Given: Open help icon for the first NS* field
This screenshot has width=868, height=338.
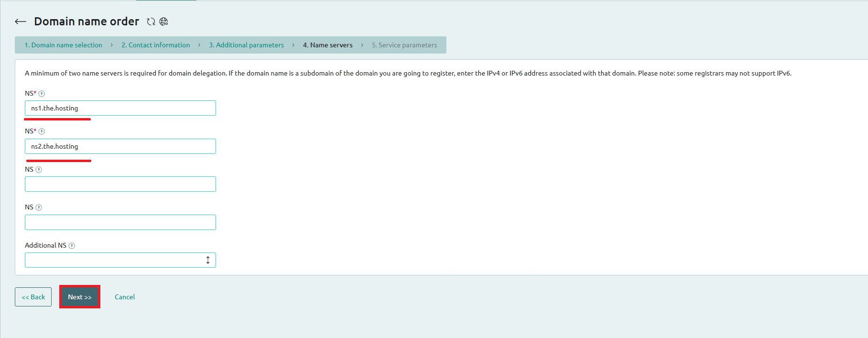Looking at the screenshot, I should click(x=42, y=94).
